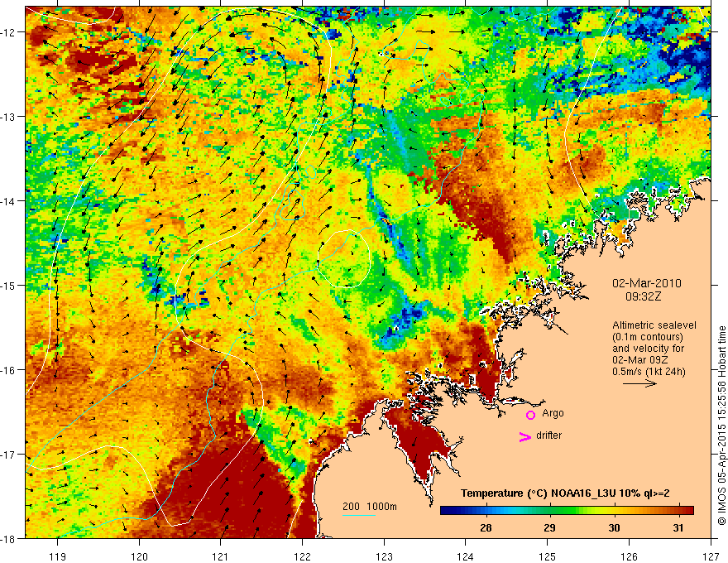
Task: Click the IMOS copyright timestamp text
Action: pos(721,427)
